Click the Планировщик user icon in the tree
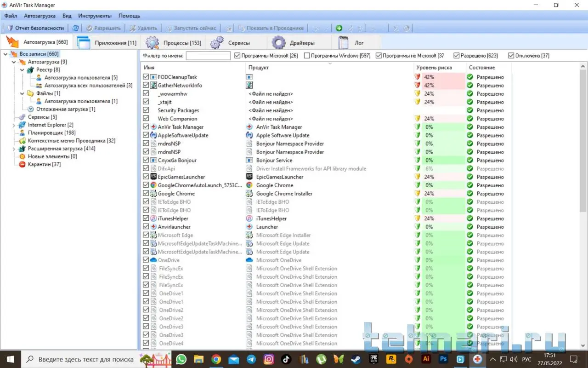Screen dimensions: 588x368 22,132
